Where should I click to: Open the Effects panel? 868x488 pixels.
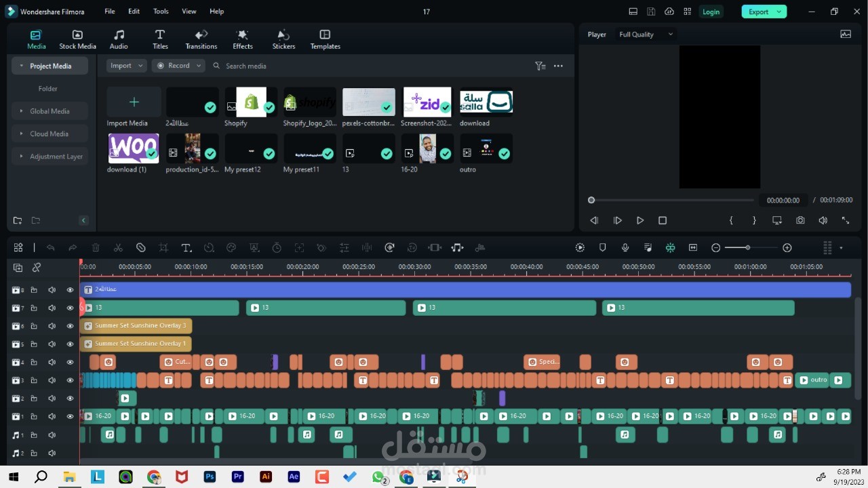pos(243,39)
